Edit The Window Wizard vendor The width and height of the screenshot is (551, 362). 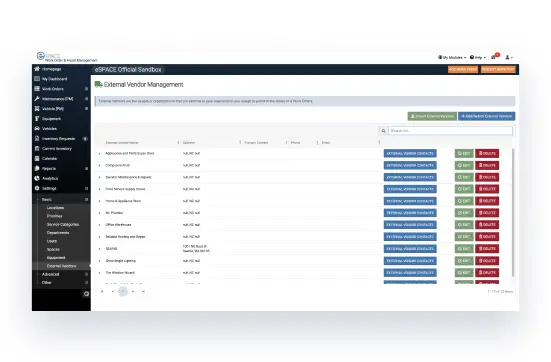click(464, 273)
